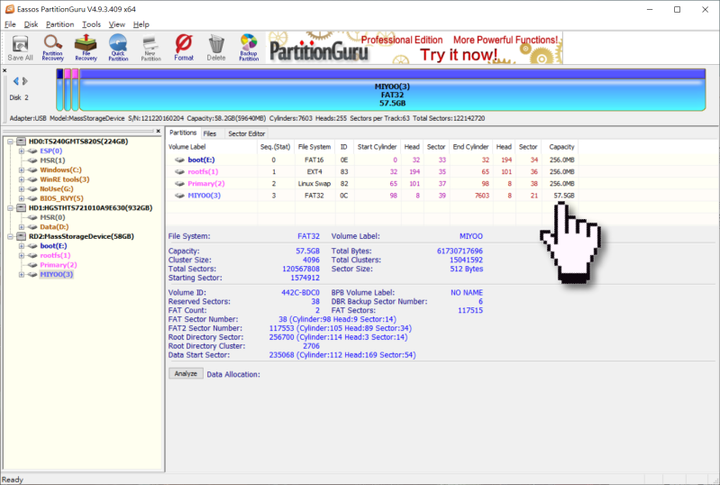Select the Primary(2) row in partition table
This screenshot has width=720, height=485.
(372, 184)
